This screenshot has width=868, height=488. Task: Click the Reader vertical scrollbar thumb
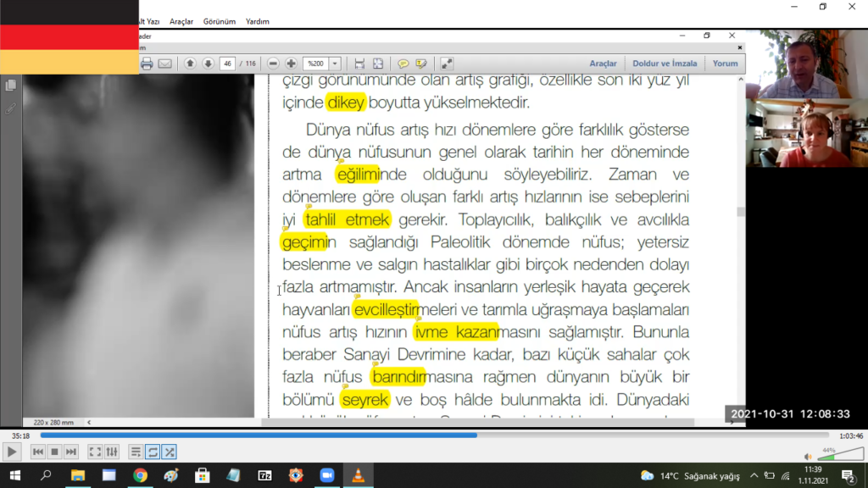coord(741,211)
